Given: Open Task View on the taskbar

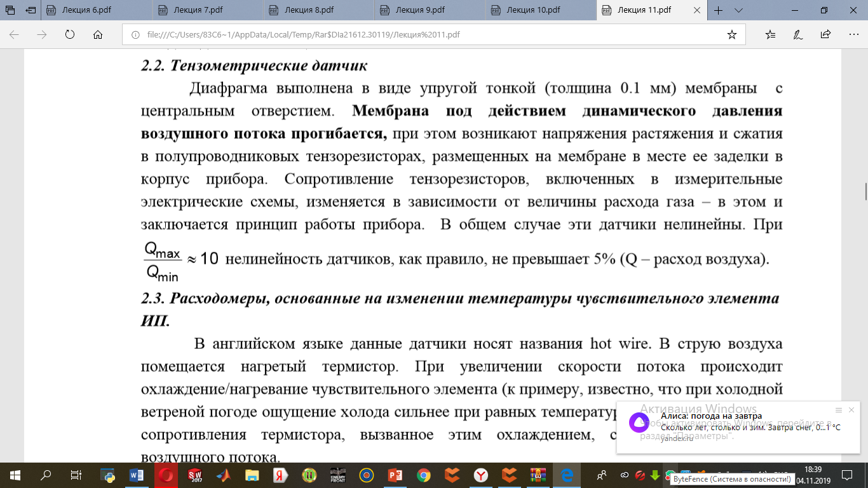Looking at the screenshot, I should pyautogui.click(x=76, y=475).
